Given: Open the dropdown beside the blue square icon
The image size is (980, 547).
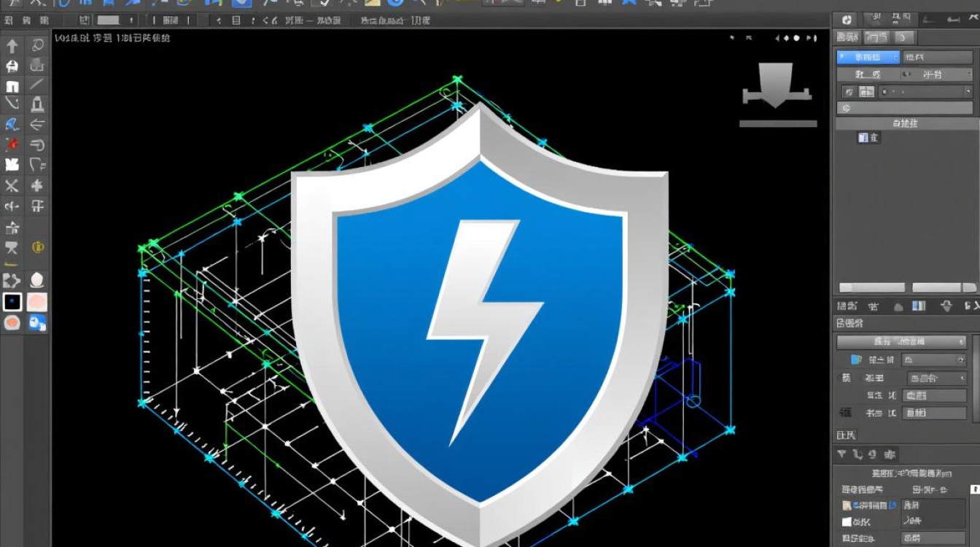Looking at the screenshot, I should (x=934, y=360).
